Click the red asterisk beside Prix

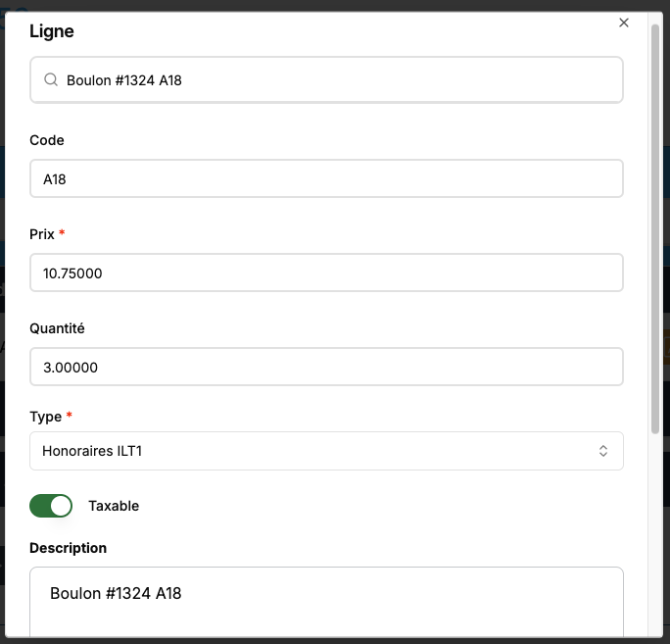63,233
